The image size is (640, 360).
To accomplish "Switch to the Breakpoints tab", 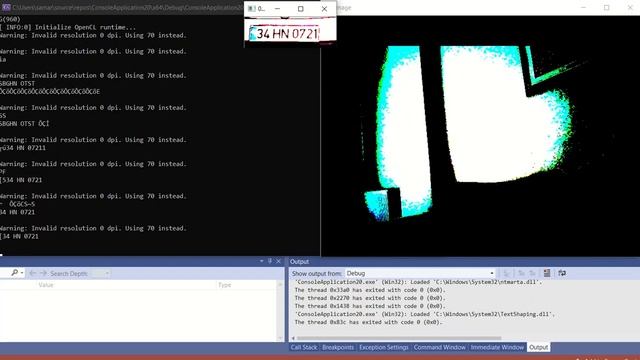I will [338, 347].
